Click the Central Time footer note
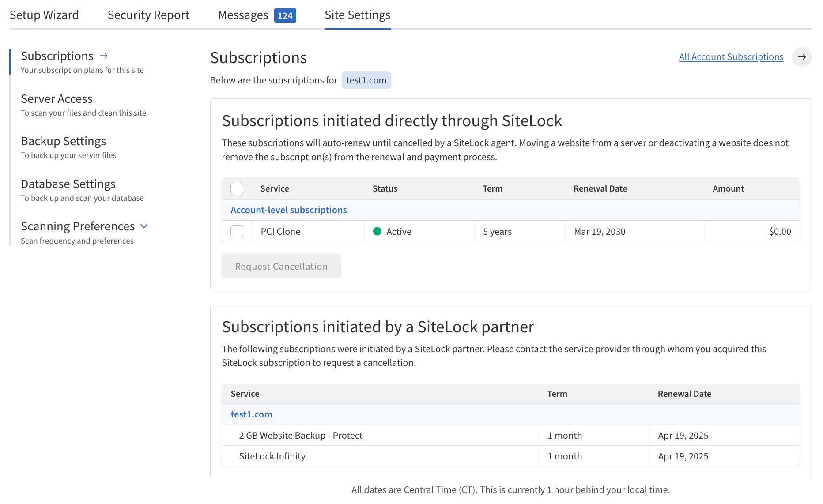This screenshot has height=504, width=823. click(510, 490)
